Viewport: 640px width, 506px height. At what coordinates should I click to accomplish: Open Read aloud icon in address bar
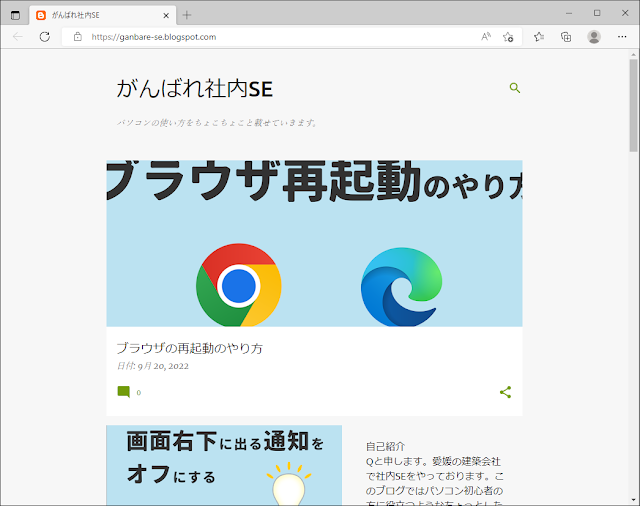pyautogui.click(x=486, y=37)
